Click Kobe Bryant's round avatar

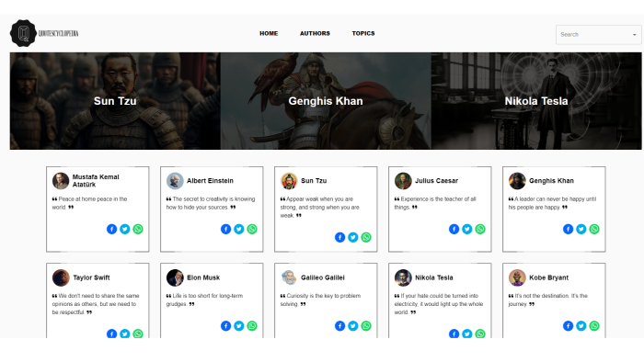pyautogui.click(x=517, y=277)
